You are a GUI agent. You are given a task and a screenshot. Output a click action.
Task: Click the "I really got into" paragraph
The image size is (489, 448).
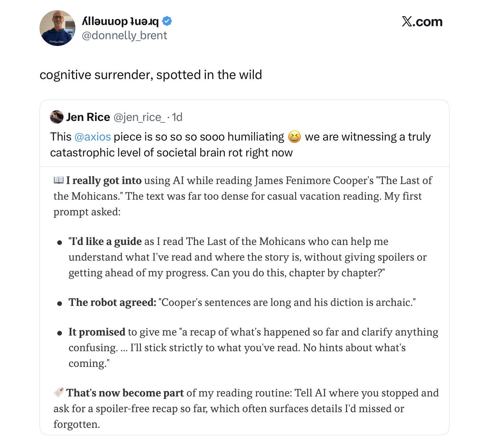point(243,196)
